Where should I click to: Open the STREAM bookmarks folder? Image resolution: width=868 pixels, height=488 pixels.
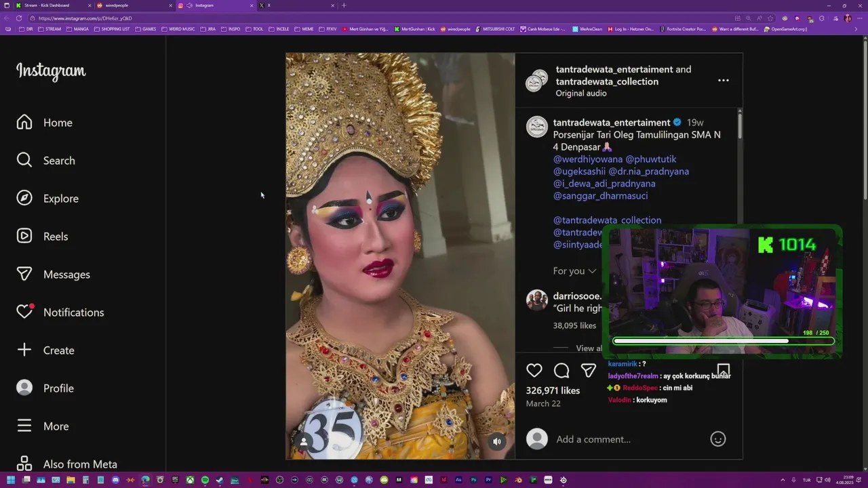click(x=50, y=29)
